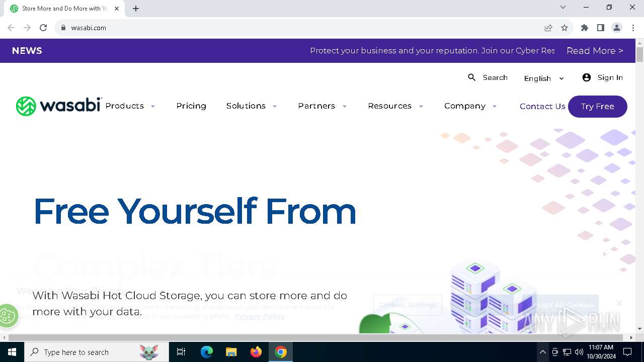644x362 pixels.
Task: Click the volume speaker tray icon
Action: [x=579, y=352]
